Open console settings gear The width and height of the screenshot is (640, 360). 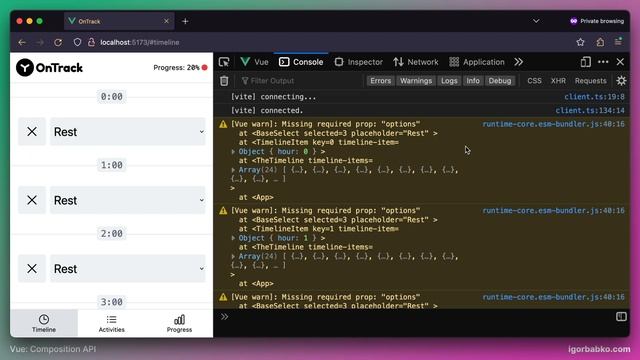click(621, 81)
